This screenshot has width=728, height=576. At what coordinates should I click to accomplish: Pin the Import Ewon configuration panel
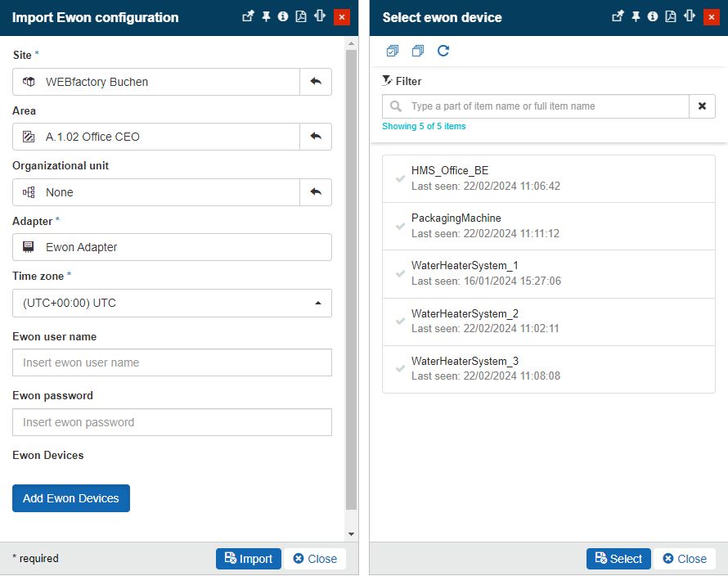(x=266, y=17)
